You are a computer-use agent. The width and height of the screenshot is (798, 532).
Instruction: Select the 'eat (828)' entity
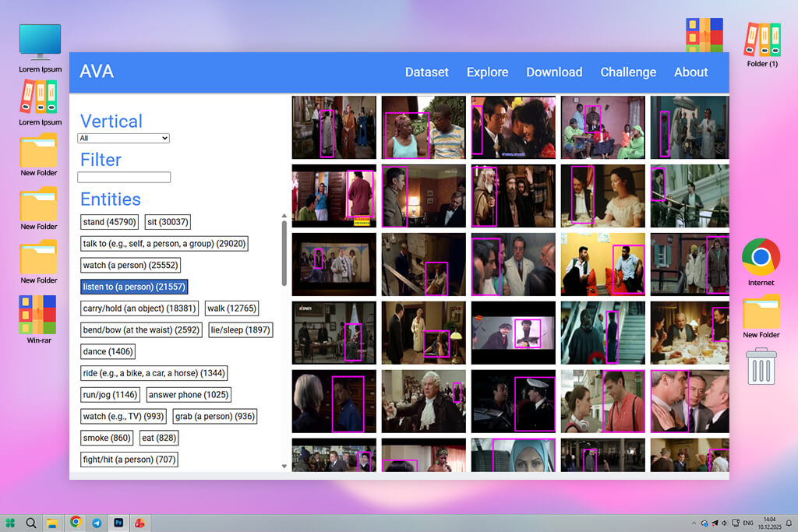coord(159,438)
